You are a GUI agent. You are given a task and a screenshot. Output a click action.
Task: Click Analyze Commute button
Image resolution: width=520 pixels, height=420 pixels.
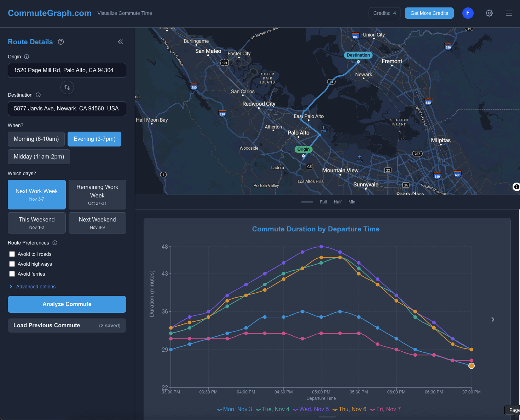(x=67, y=304)
